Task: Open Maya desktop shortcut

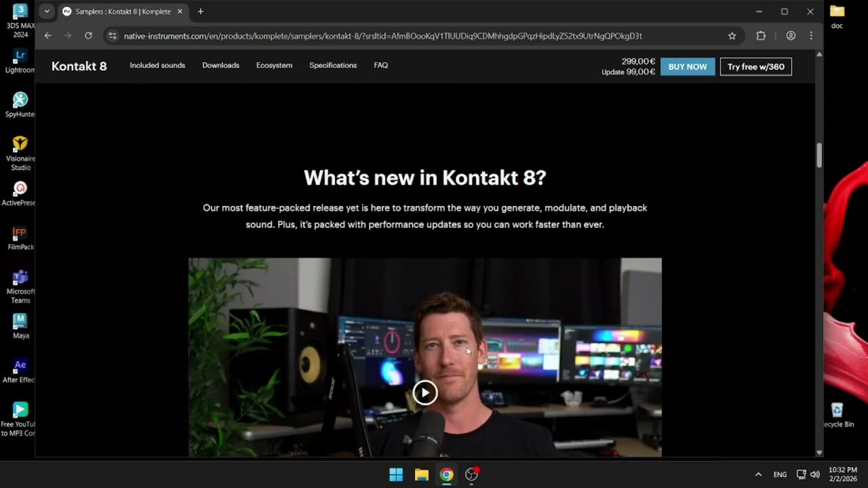Action: 20,326
